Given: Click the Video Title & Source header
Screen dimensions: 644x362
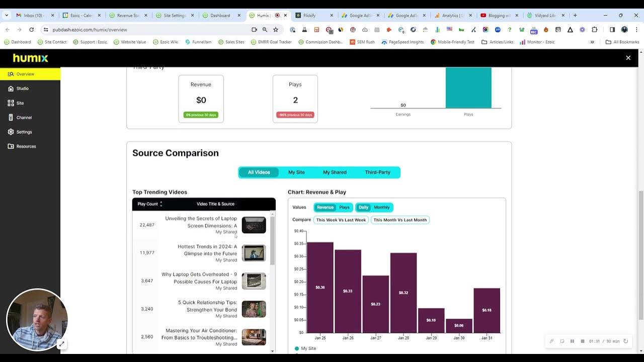Looking at the screenshot, I should (215, 204).
